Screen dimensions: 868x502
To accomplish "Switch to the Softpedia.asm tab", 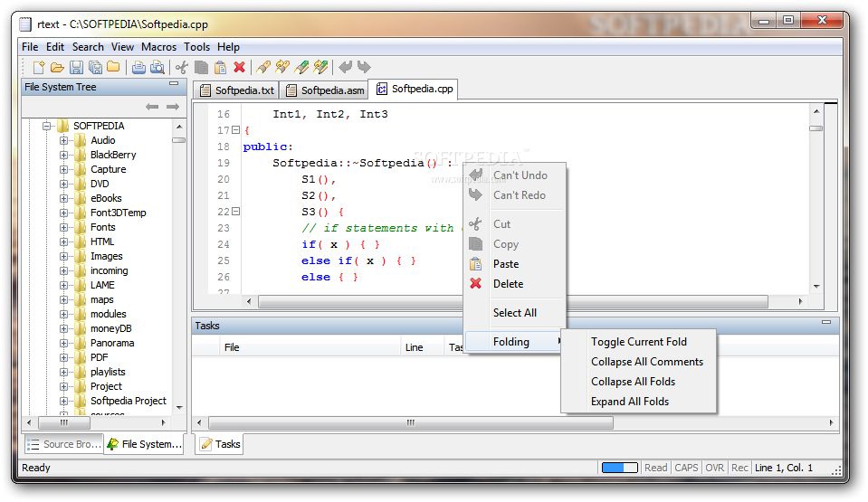I will [324, 90].
